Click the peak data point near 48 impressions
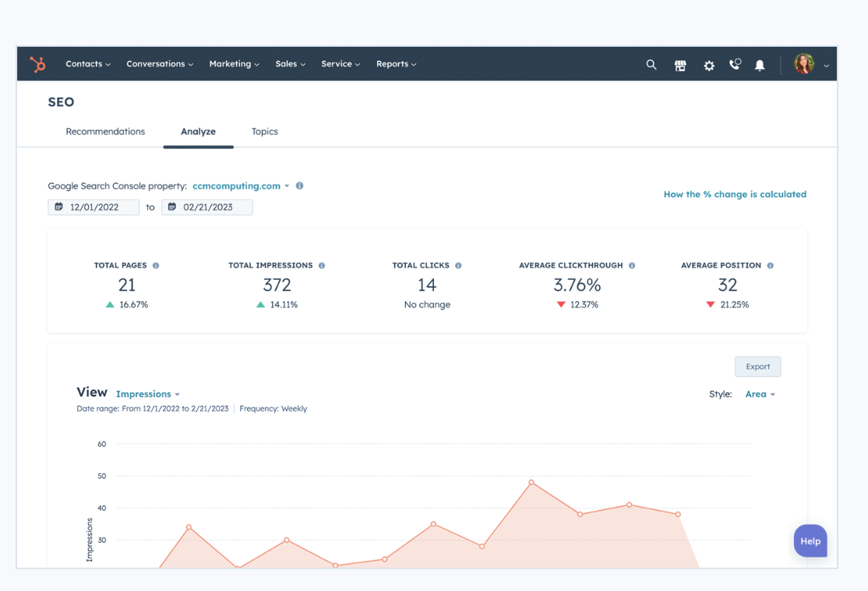Screen dimensions: 868x591 [x=531, y=483]
